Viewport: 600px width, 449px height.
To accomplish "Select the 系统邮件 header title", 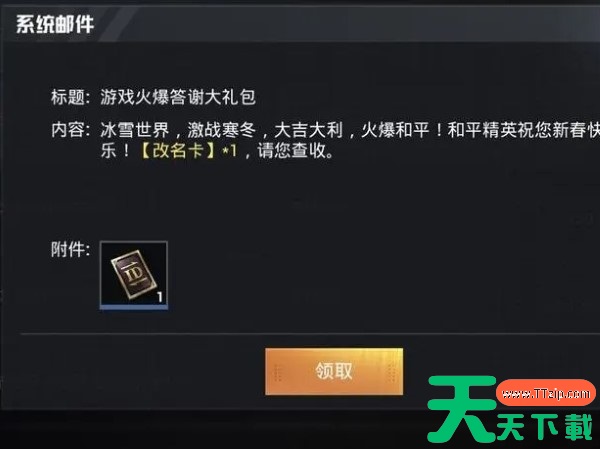I will pos(55,24).
